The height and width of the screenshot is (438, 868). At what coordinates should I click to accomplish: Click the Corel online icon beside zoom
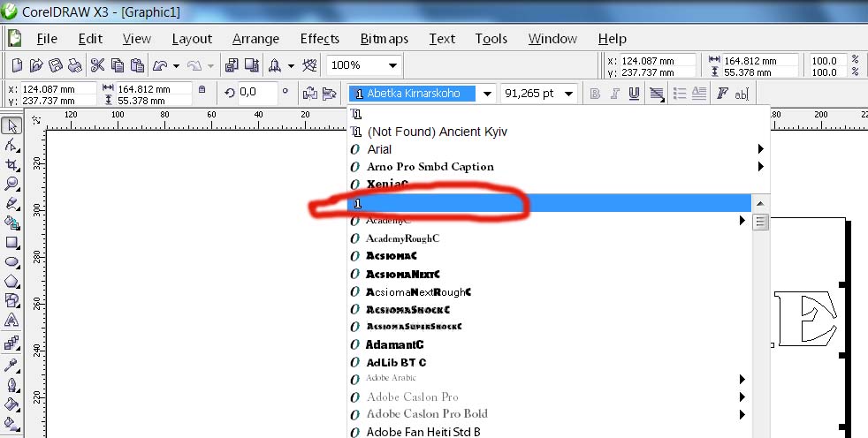tap(310, 66)
